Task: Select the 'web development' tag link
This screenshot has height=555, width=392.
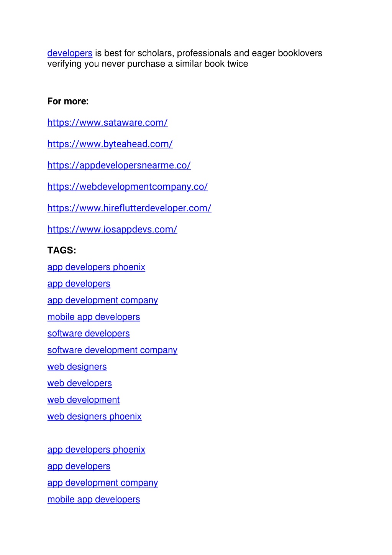Action: click(84, 400)
